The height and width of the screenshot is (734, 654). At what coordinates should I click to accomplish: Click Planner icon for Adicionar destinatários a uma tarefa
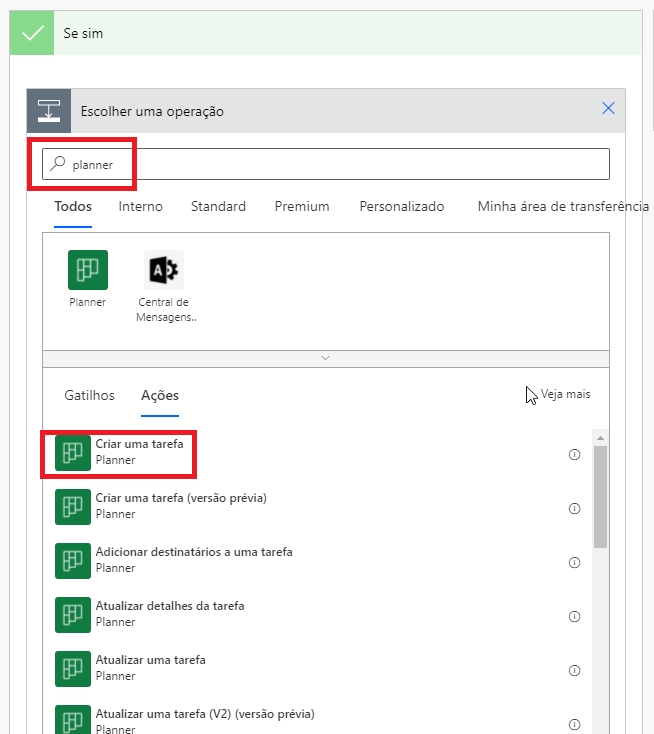(x=73, y=561)
